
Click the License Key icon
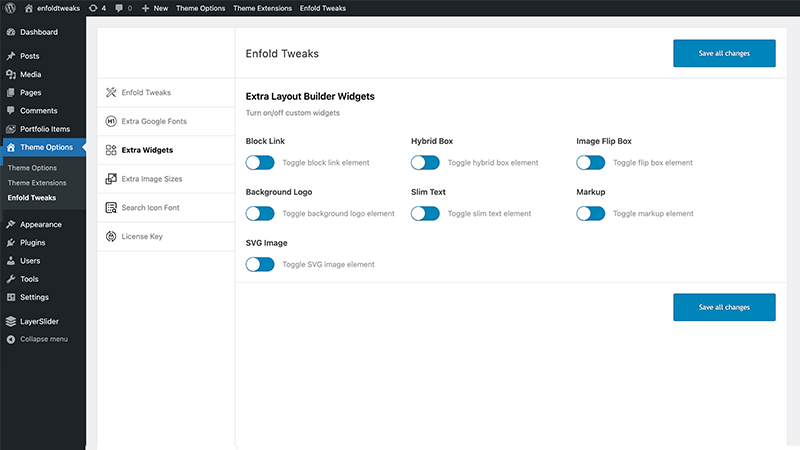111,236
